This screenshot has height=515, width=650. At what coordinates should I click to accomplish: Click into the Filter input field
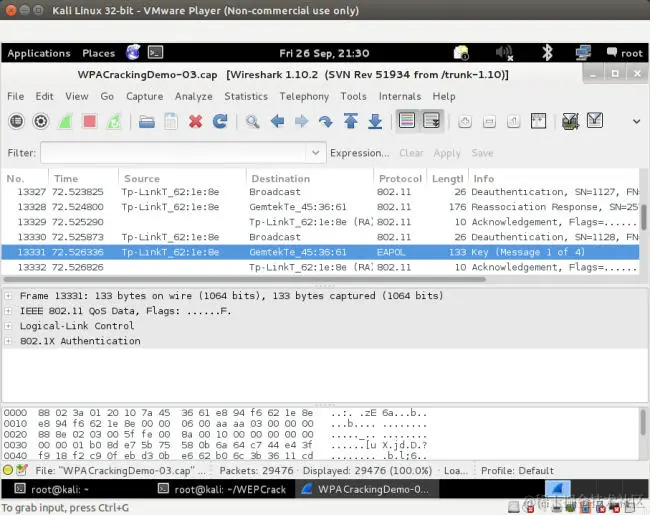point(174,153)
